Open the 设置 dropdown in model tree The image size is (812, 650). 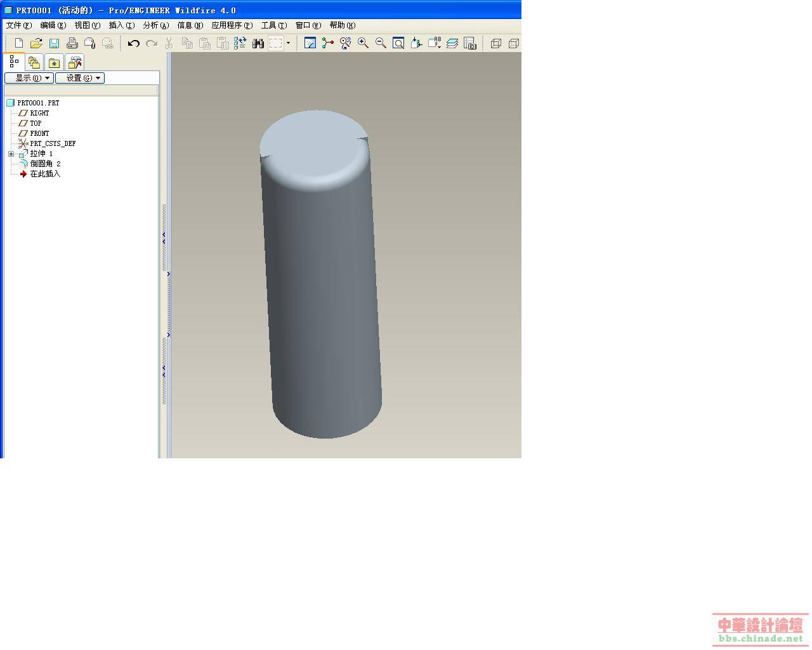coord(80,78)
